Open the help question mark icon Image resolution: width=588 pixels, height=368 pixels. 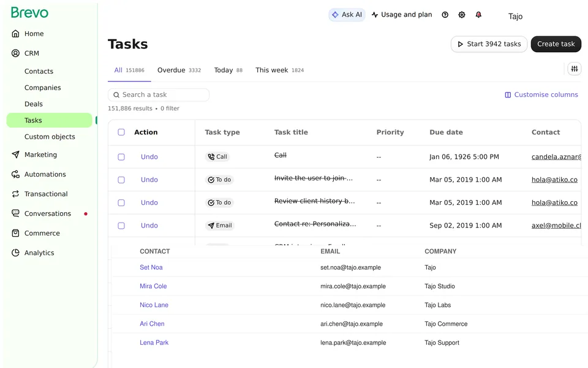tap(445, 15)
